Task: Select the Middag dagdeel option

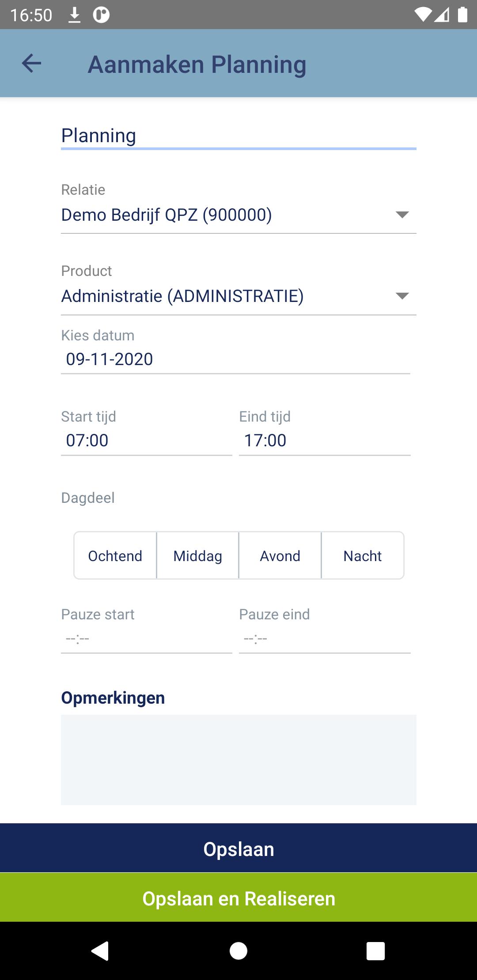Action: (x=198, y=555)
